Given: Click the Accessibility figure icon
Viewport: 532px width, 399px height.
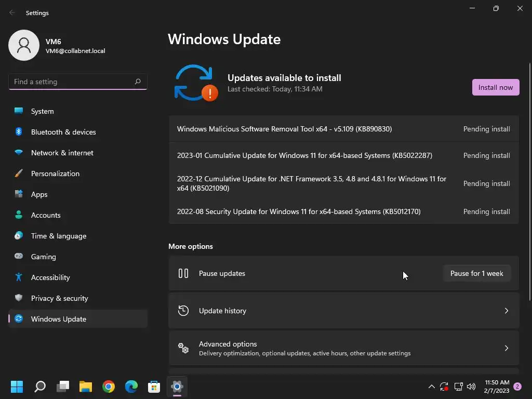Looking at the screenshot, I should [x=19, y=277].
